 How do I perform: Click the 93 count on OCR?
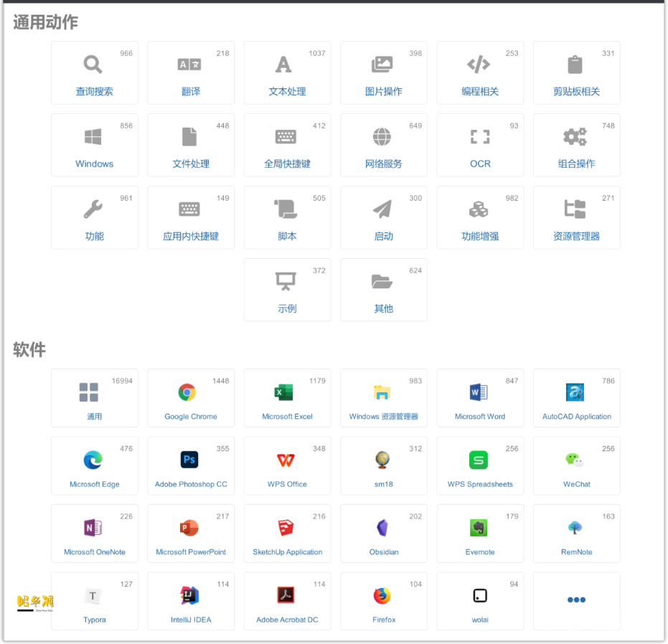coord(514,126)
